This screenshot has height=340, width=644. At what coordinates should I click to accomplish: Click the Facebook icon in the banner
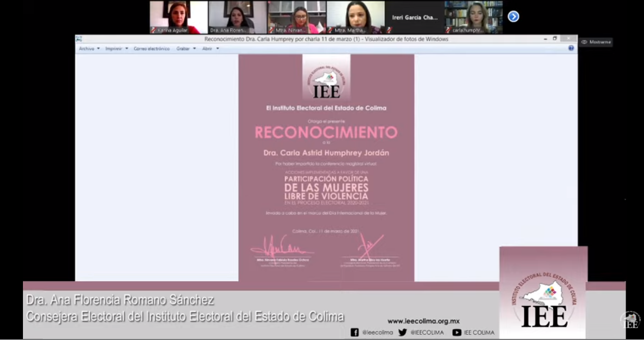[x=355, y=332]
